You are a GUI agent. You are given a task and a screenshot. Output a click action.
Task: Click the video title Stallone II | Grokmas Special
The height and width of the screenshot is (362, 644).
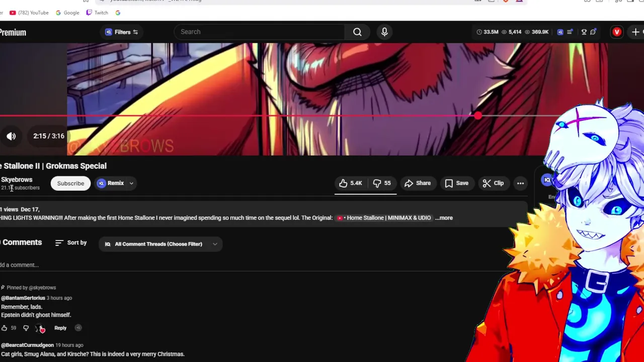pos(53,166)
